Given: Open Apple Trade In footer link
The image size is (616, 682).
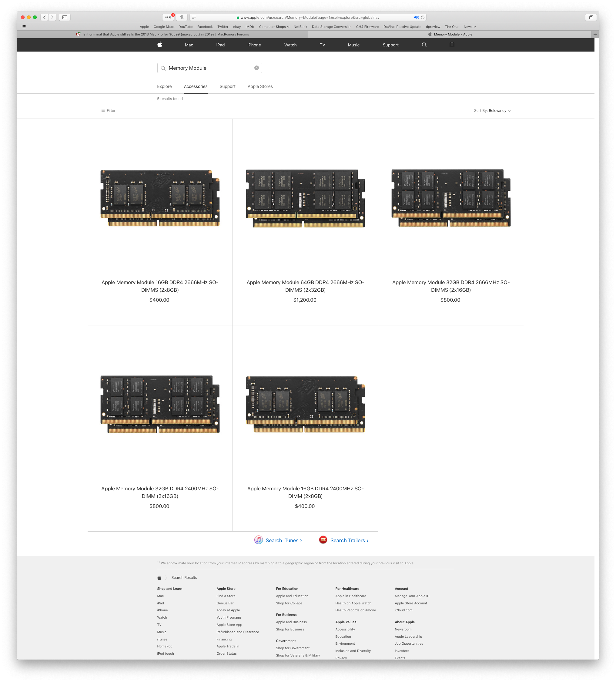Looking at the screenshot, I should coord(228,646).
